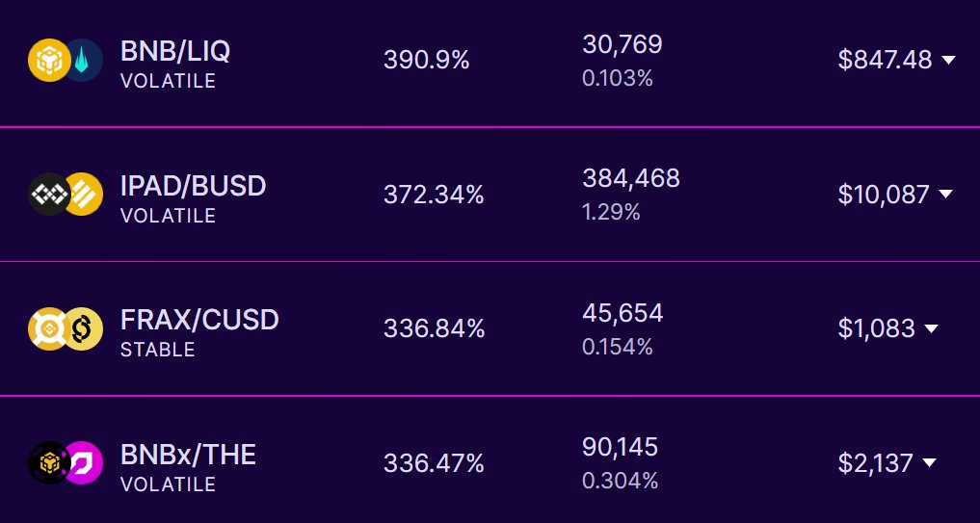Open the FRAX/CUSD pair name
This screenshot has width=980, height=523.
[x=199, y=320]
